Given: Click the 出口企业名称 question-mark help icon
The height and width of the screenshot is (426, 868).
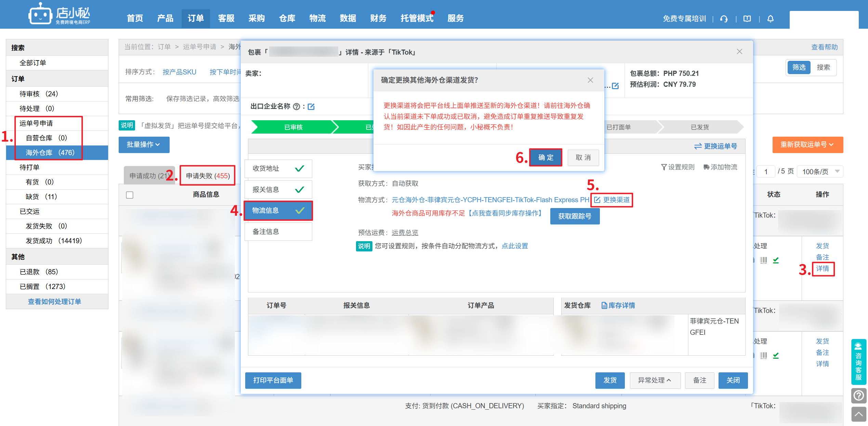Looking at the screenshot, I should tap(297, 107).
